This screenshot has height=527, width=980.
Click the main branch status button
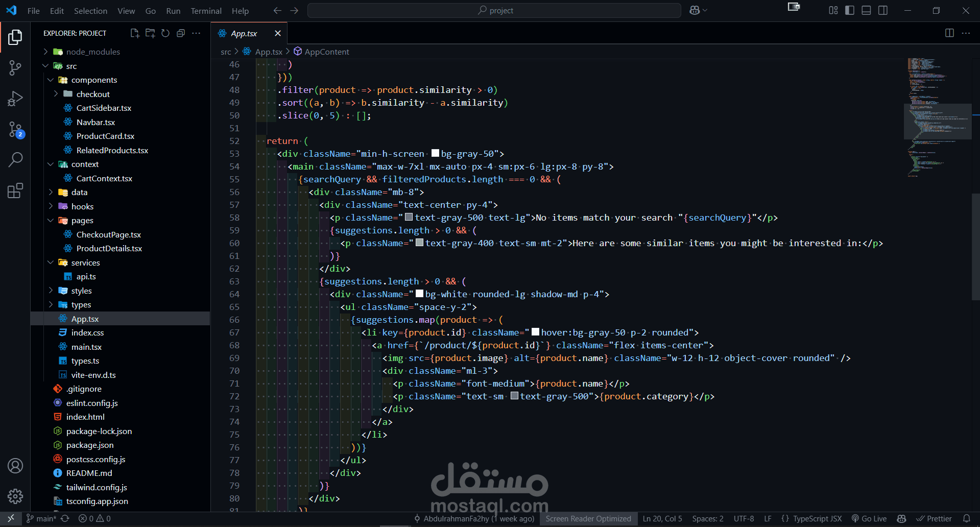(41, 518)
